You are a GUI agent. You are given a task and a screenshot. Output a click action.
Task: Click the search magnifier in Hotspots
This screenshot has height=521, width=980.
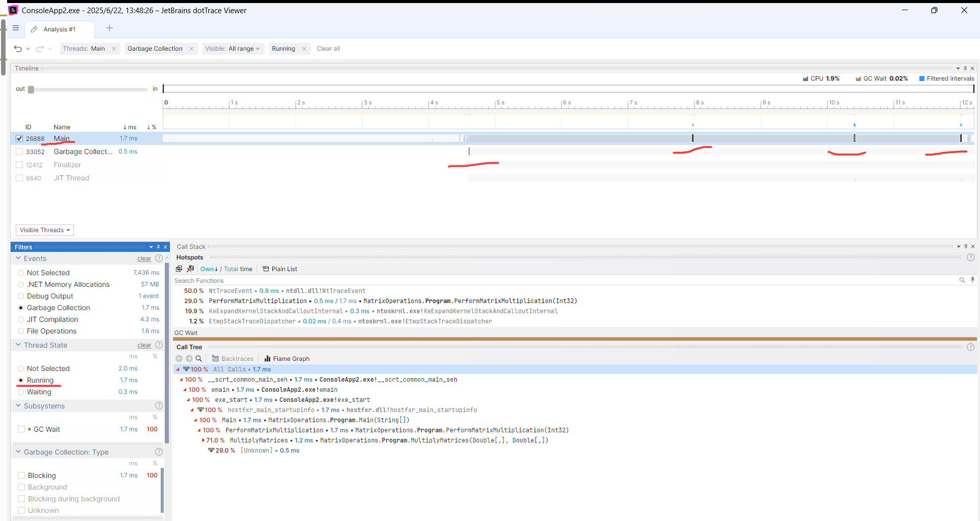point(962,280)
